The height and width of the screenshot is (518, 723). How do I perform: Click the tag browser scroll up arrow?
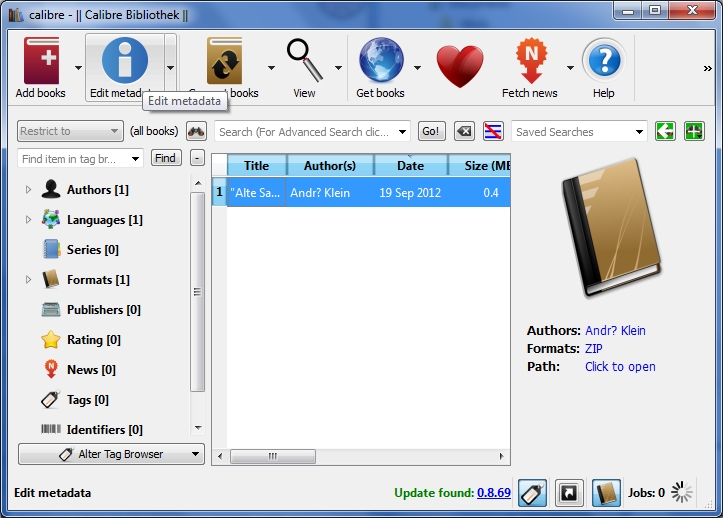point(198,183)
